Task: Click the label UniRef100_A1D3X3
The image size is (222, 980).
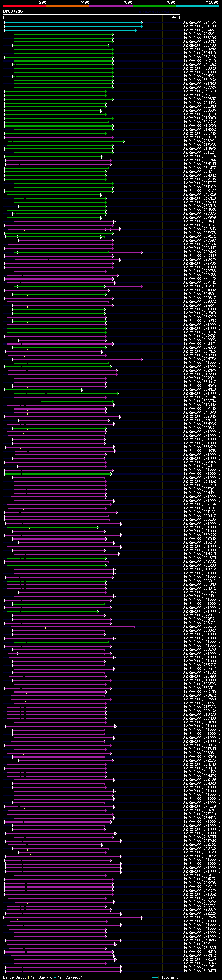Action: coord(199,118)
